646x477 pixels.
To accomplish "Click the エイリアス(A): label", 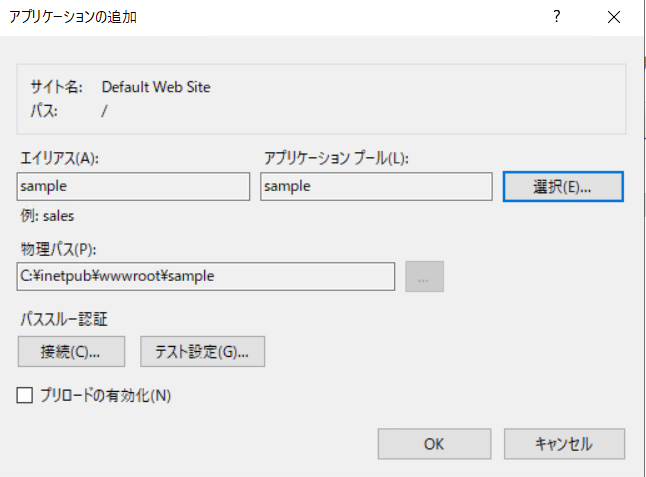I will (x=60, y=158).
